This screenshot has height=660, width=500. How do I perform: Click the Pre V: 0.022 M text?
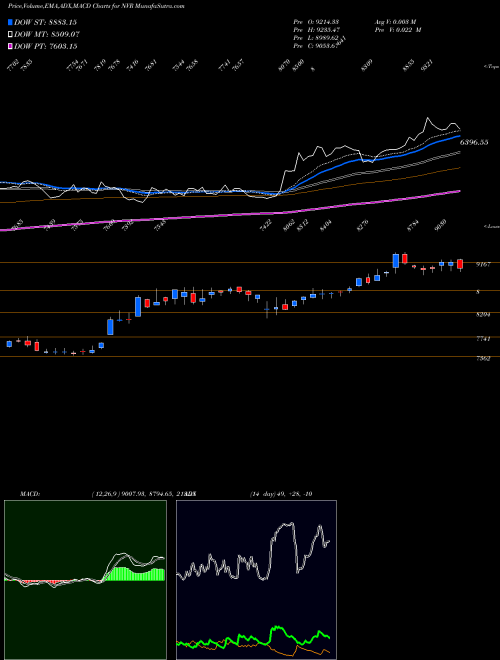[x=398, y=30]
